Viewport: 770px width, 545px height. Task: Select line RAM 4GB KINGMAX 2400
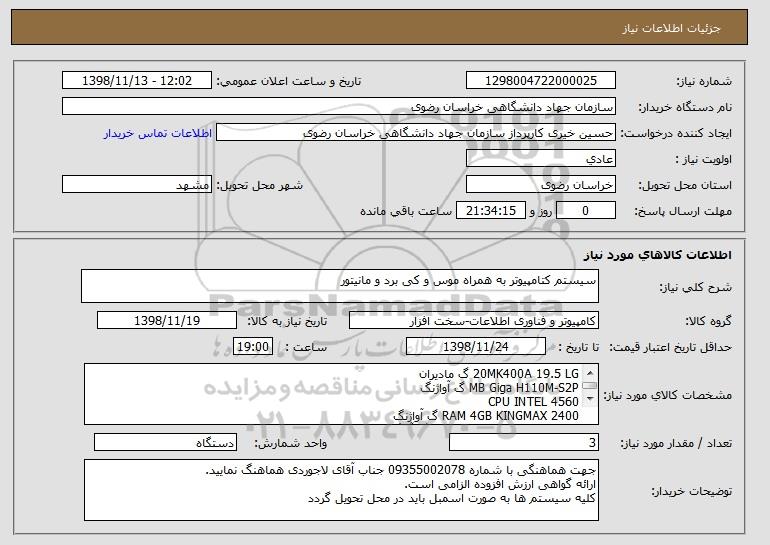coord(486,415)
